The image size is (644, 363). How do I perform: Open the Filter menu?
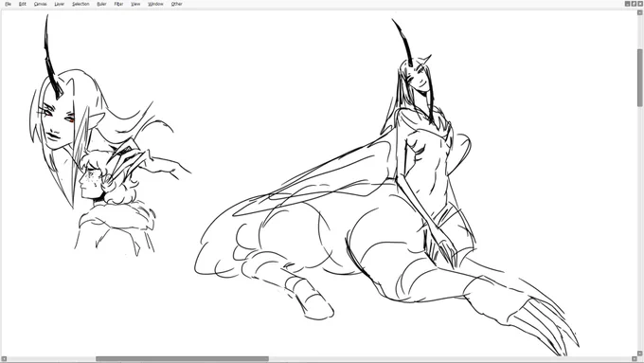[118, 4]
